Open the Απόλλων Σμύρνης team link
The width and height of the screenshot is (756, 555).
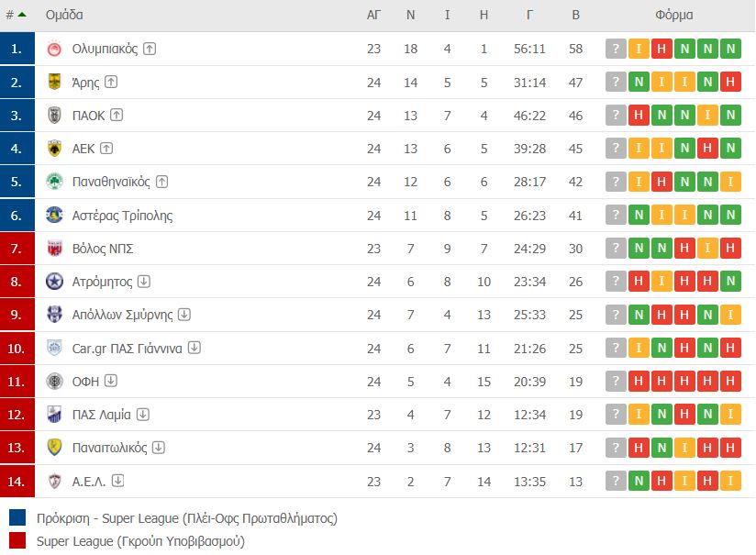122,315
